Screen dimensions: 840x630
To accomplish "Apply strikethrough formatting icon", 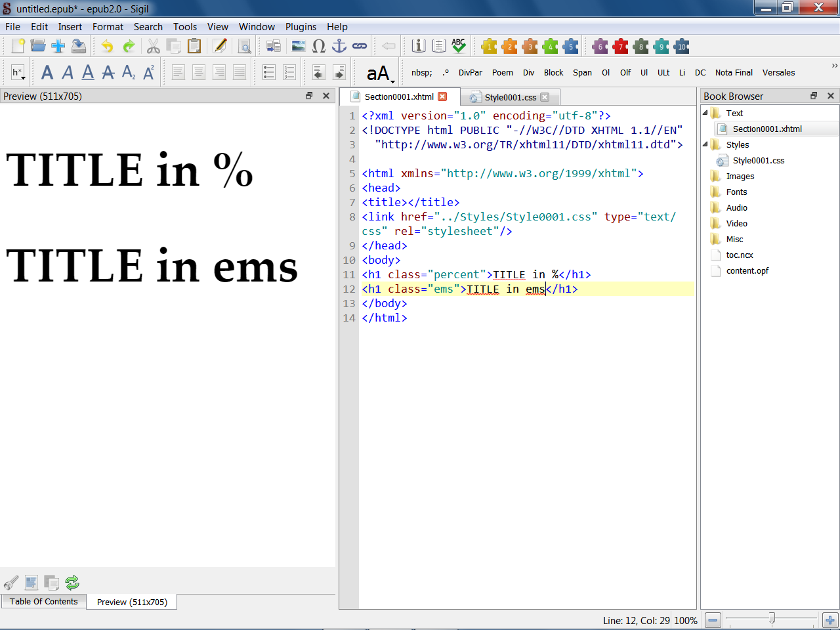I will 108,72.
